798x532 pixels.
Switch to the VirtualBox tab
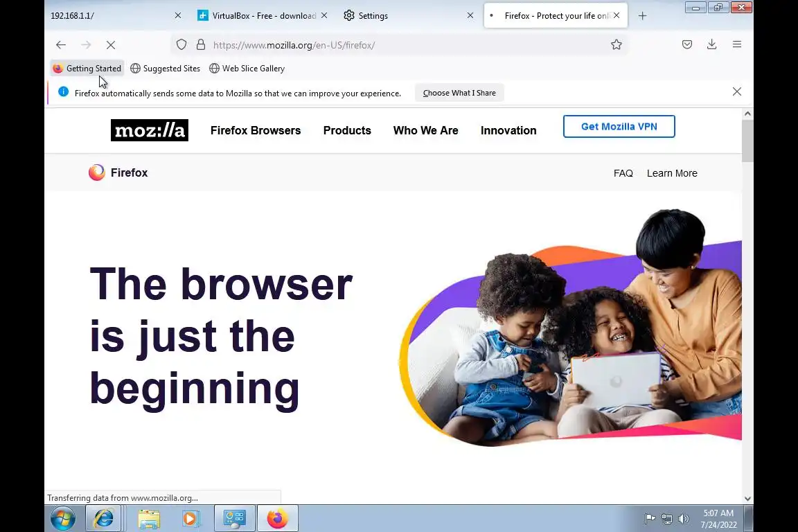point(263,16)
